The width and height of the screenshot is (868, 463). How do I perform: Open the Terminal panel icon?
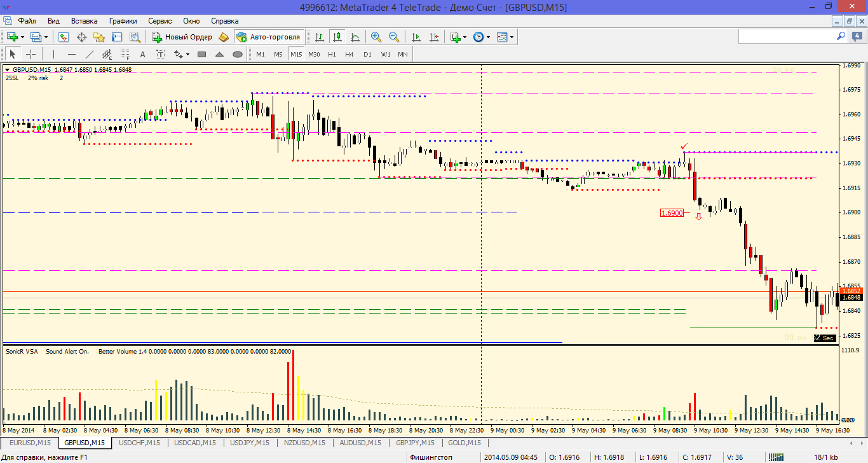[116, 37]
